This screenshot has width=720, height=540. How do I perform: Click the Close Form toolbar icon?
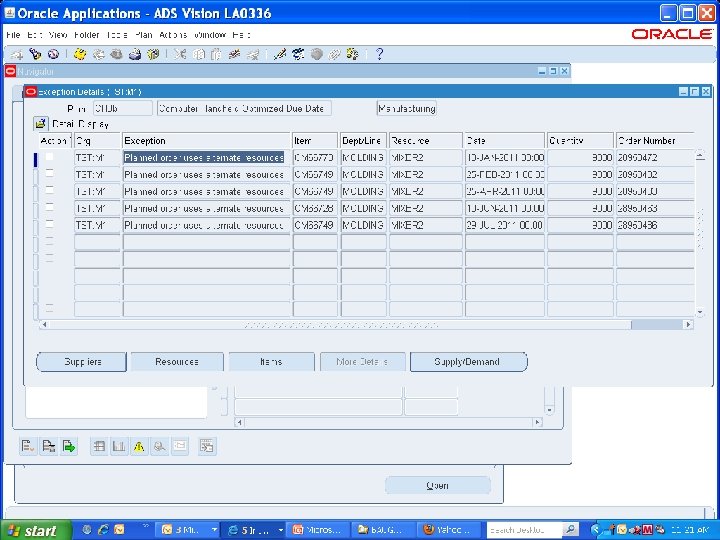click(153, 55)
